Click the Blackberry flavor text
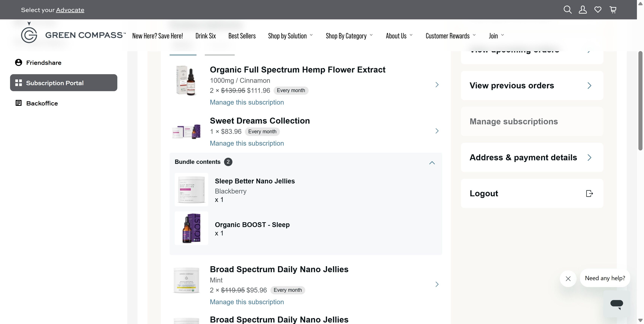Viewport: 644px width, 324px height. 231,191
